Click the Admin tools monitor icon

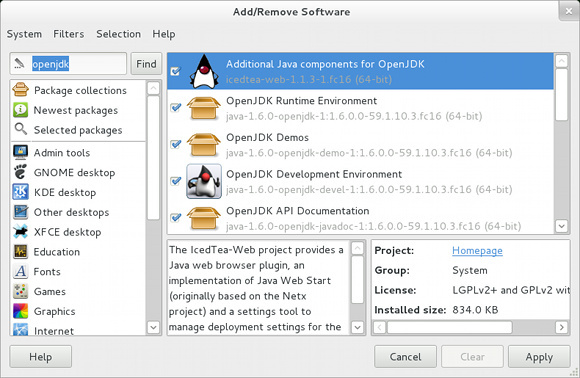pos(20,152)
